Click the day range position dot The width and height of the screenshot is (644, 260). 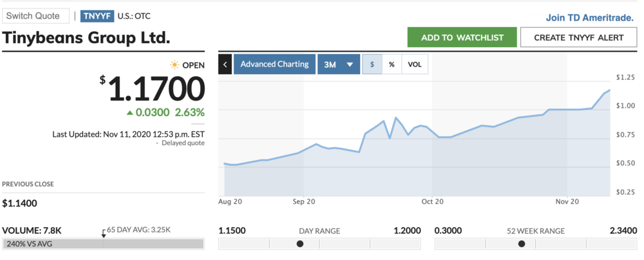pyautogui.click(x=299, y=244)
